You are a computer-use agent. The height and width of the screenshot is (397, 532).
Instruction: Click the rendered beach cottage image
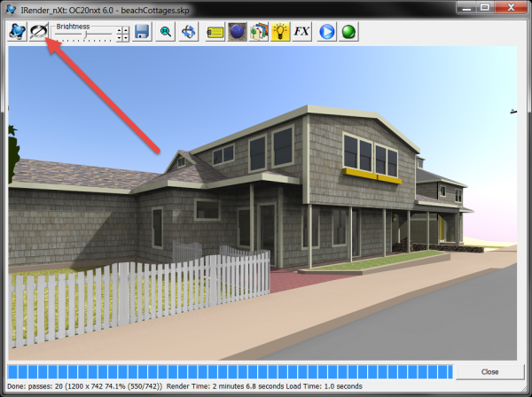click(266, 204)
